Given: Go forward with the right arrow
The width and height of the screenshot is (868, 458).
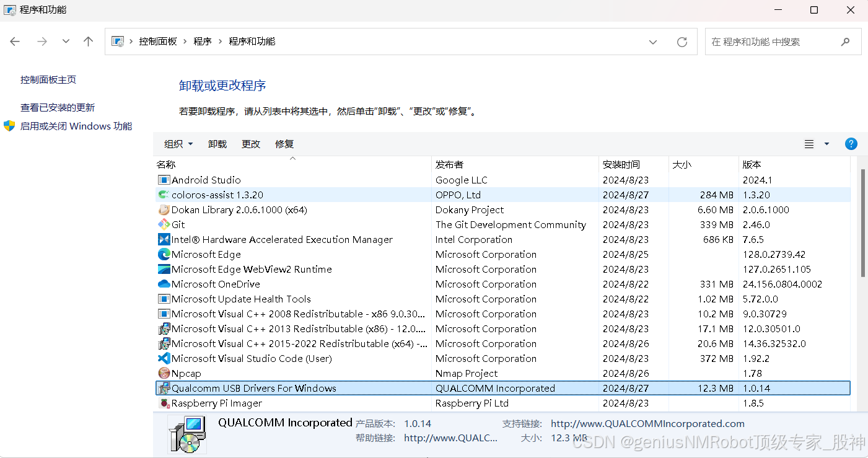Looking at the screenshot, I should coord(42,42).
